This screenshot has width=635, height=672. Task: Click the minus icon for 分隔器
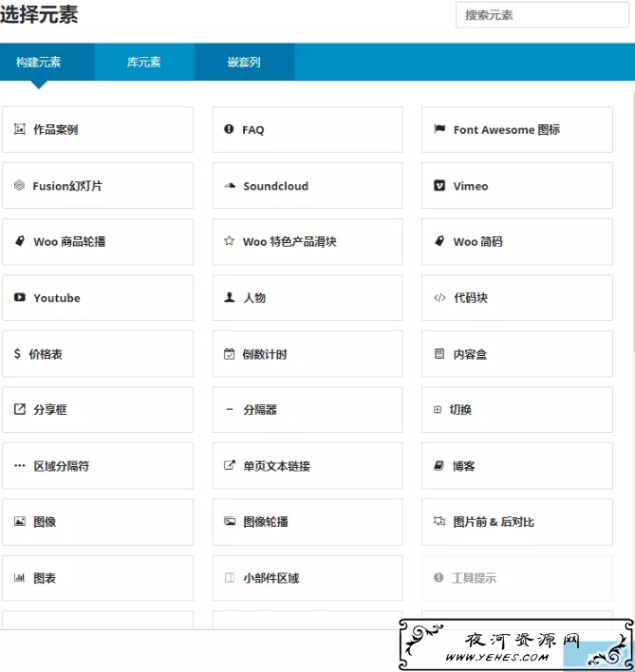[230, 410]
